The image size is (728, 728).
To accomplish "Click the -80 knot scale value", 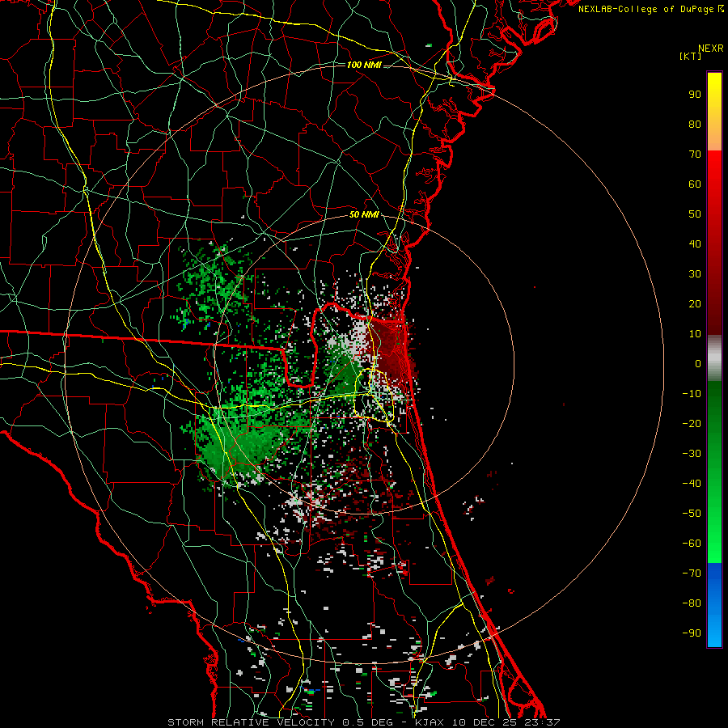I will (x=692, y=603).
